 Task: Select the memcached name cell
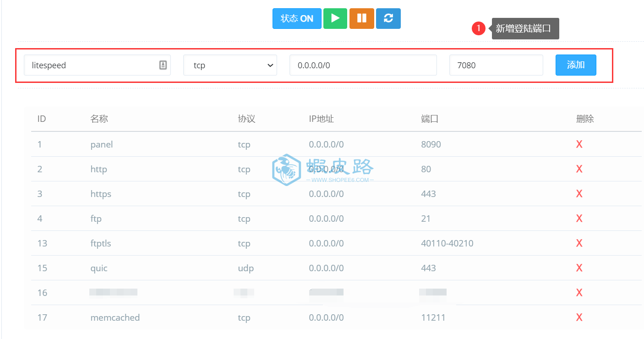[x=115, y=317]
